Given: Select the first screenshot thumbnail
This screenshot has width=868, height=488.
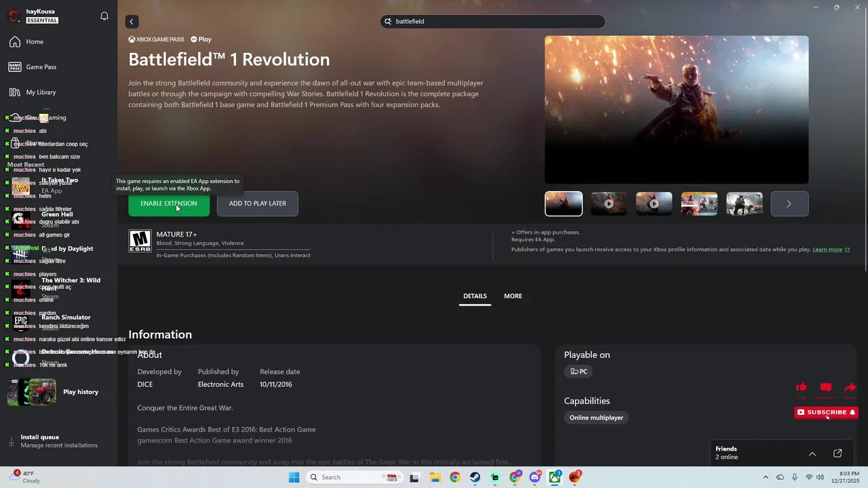Looking at the screenshot, I should 564,203.
